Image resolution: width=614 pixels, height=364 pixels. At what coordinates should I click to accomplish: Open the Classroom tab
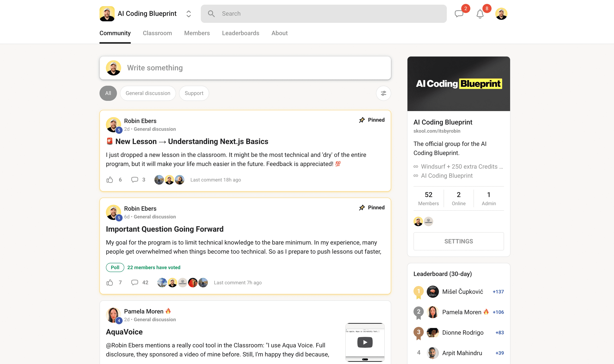point(157,33)
